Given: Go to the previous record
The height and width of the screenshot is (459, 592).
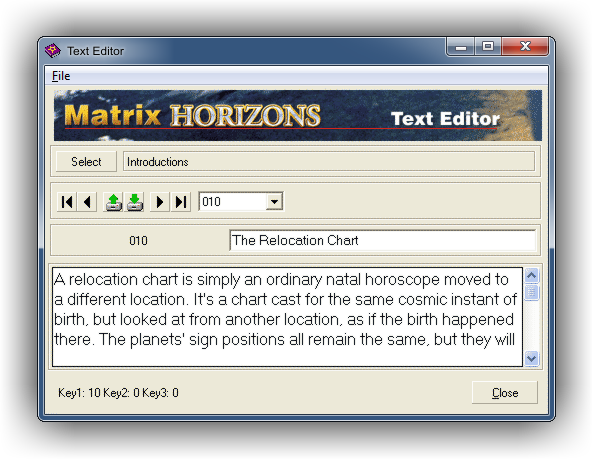Looking at the screenshot, I should tap(87, 202).
